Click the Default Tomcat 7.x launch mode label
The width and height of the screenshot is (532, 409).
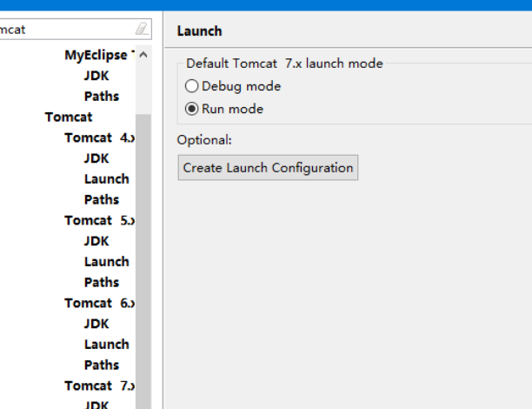284,64
